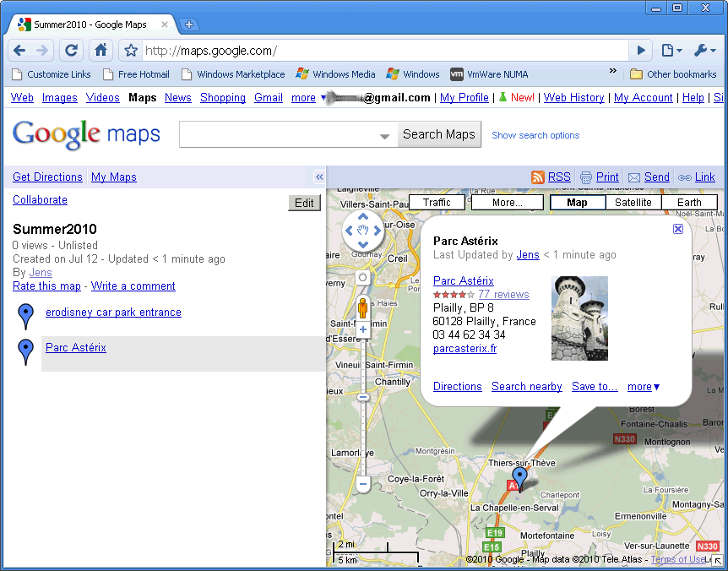Select the Map view button
The image size is (728, 571).
[578, 203]
